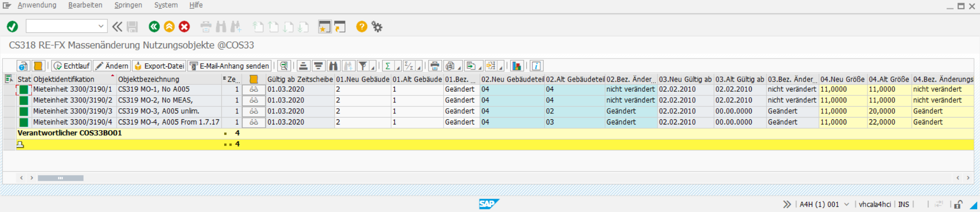Expand the filter icon dropdown arrow
980x212 pixels.
coord(373,68)
